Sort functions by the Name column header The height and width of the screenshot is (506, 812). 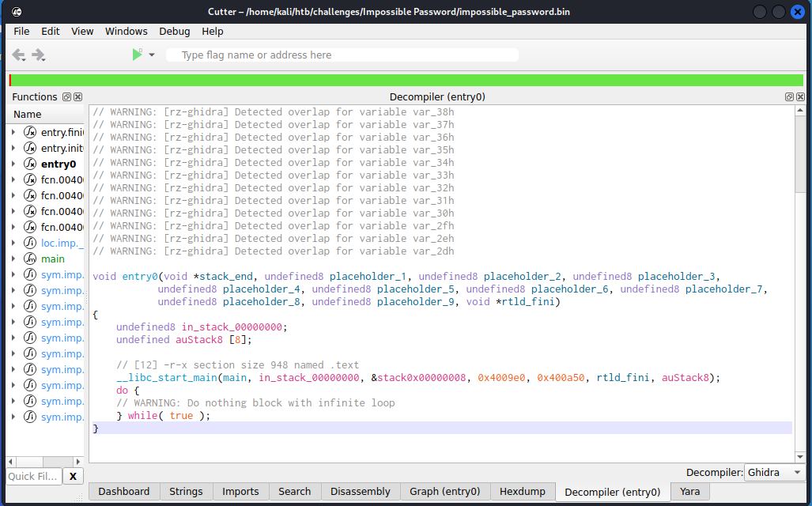click(x=46, y=115)
